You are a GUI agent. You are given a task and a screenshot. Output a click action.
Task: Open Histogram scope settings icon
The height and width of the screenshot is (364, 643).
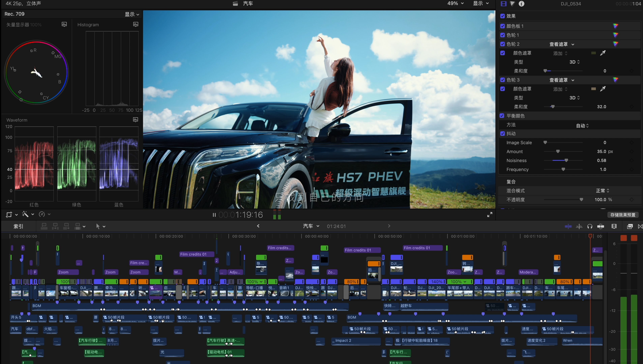pyautogui.click(x=136, y=24)
